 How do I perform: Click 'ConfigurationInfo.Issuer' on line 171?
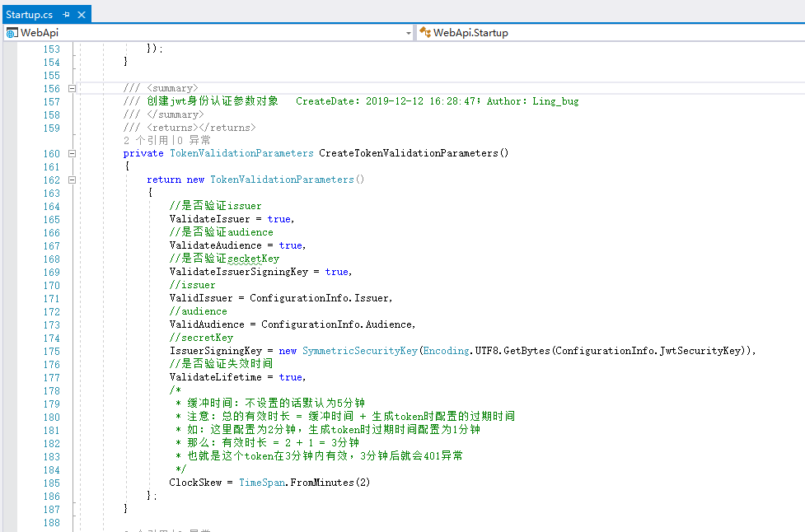coord(320,298)
